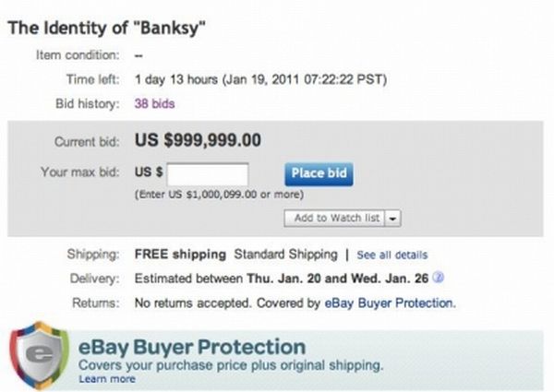The width and height of the screenshot is (554, 392).
Task: Click See all details shipping link
Action: point(391,255)
